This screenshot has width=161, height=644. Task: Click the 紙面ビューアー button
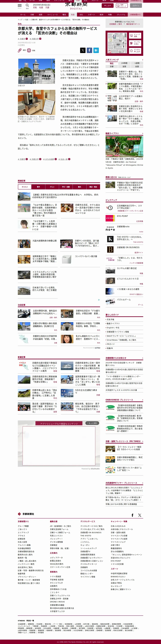point(122,5)
